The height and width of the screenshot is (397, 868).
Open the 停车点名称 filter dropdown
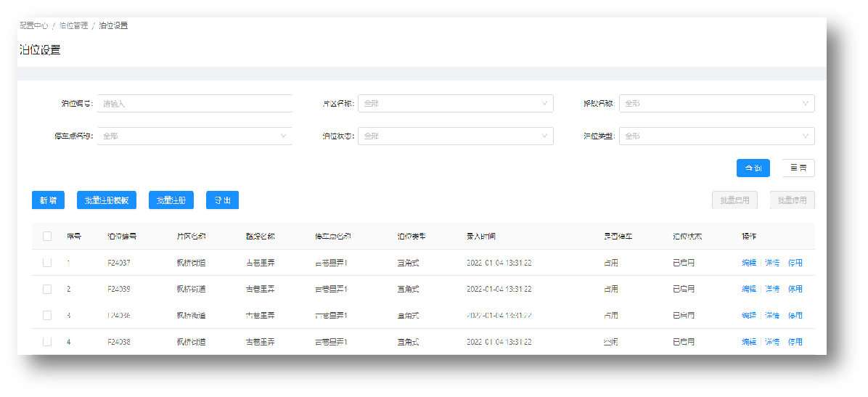click(x=195, y=136)
